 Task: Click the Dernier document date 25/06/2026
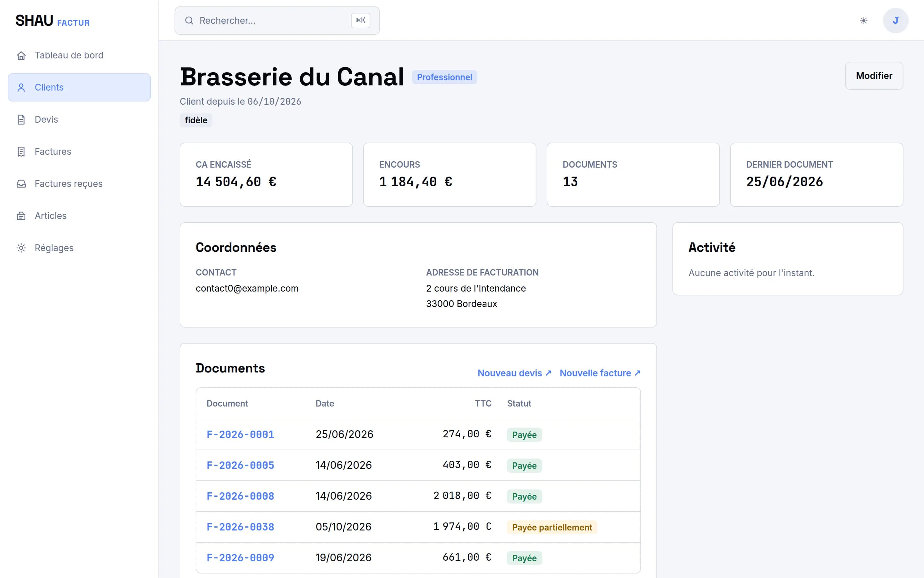[784, 182]
